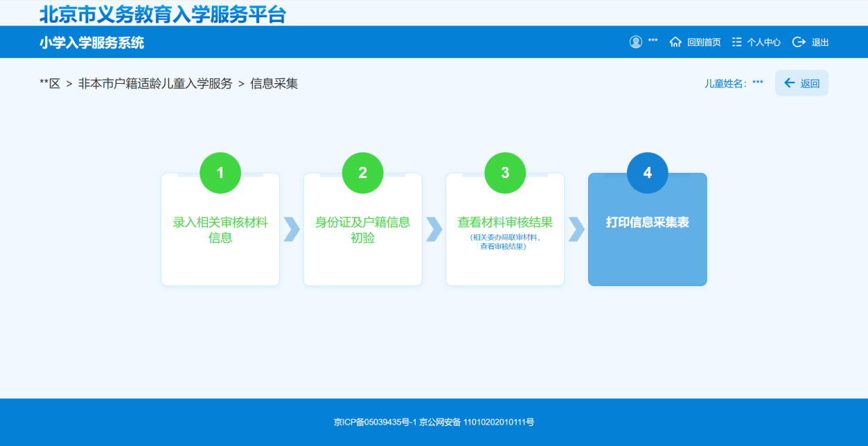This screenshot has height=446, width=868.
Task: Select step 1 录入相关审核材料信息 card
Action: click(x=220, y=229)
